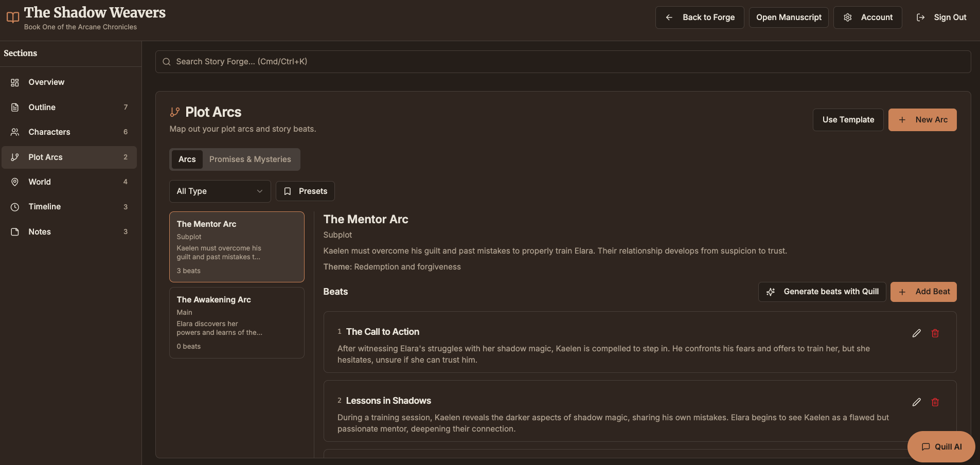Go to the Outline section
980x465 pixels.
tap(69, 108)
